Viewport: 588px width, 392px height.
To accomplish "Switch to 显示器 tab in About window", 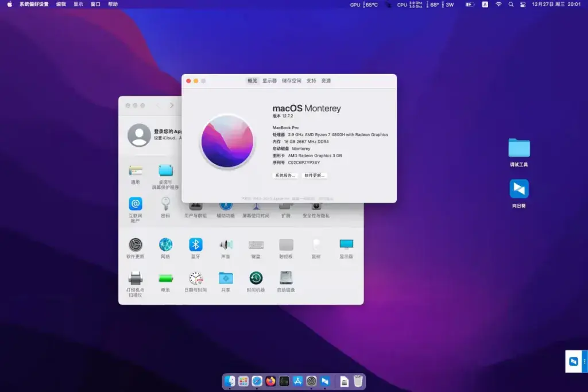I will tap(270, 80).
